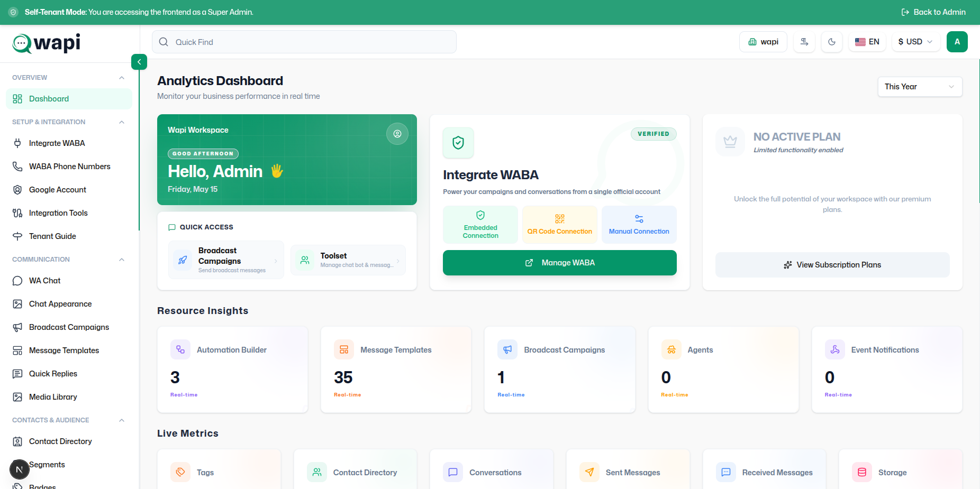Click View Subscription Plans button
The height and width of the screenshot is (489, 980).
point(832,265)
